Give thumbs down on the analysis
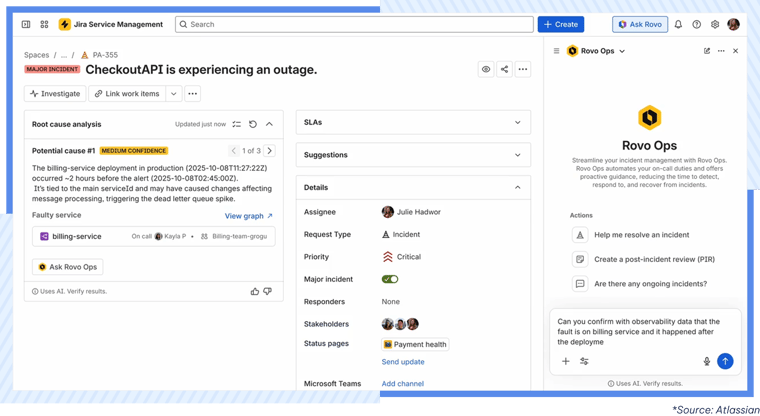760x416 pixels. (268, 291)
